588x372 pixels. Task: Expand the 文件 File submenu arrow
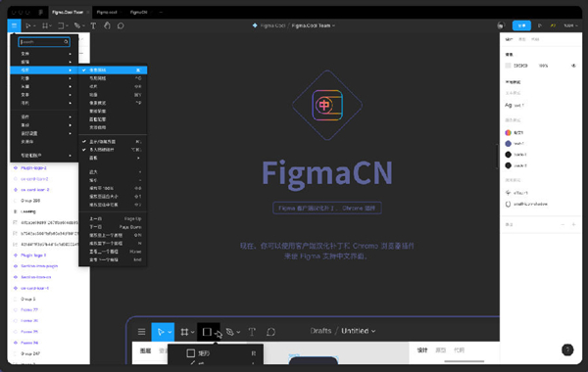tap(70, 54)
